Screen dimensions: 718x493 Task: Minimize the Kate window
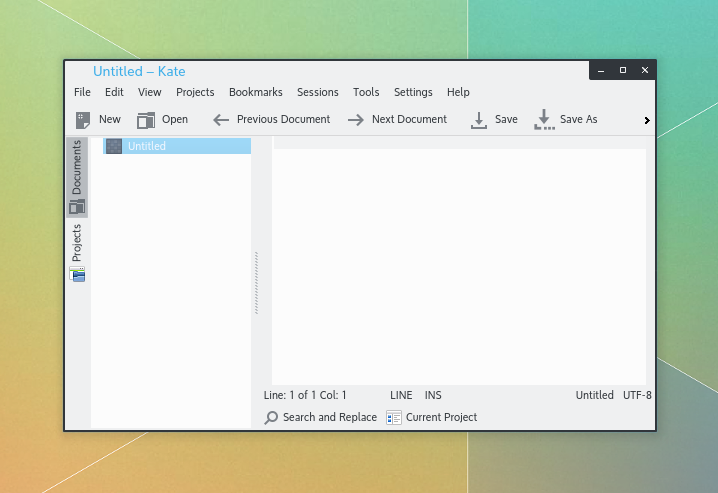(601, 70)
